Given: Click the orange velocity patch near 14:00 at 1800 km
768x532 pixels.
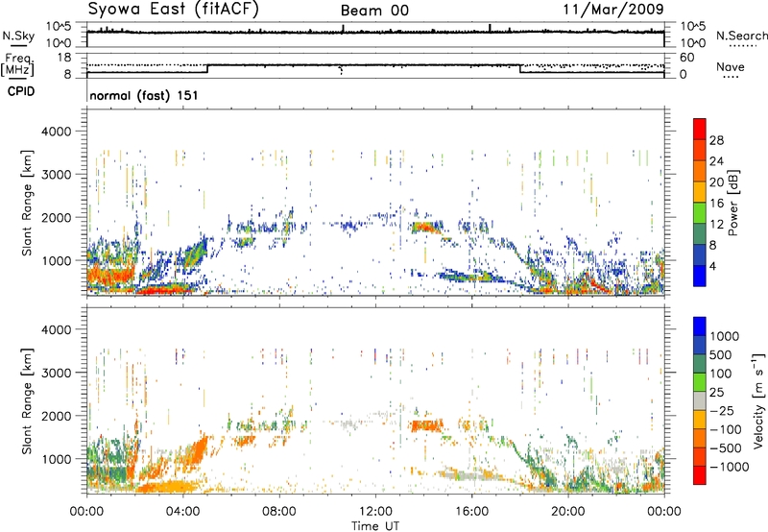Looking at the screenshot, I should (x=426, y=425).
